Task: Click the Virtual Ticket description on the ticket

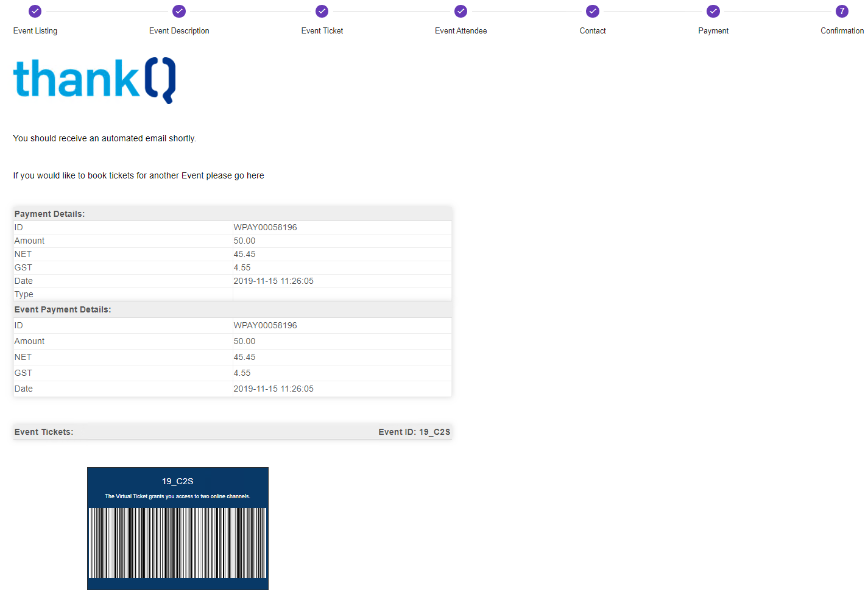Action: pos(177,496)
